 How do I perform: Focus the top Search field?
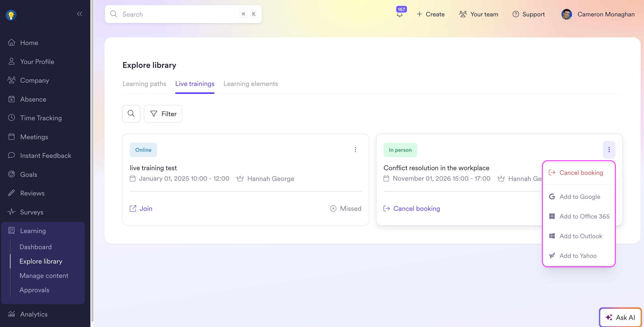(179, 14)
